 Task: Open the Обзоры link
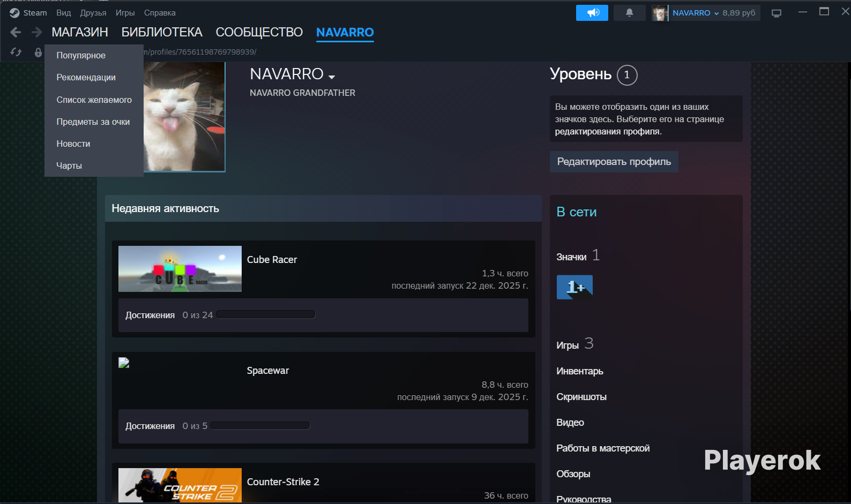pos(573,474)
